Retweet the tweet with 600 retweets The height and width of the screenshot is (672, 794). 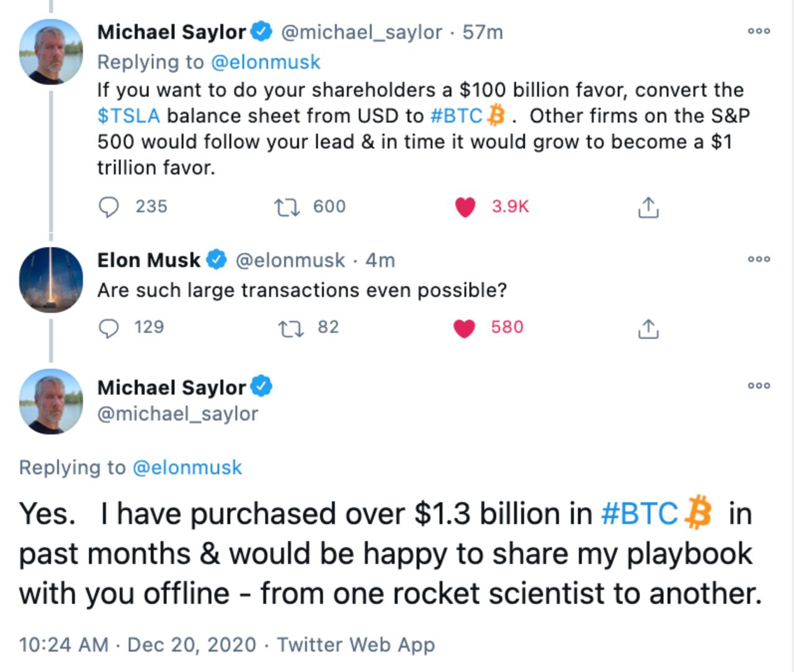(x=287, y=207)
